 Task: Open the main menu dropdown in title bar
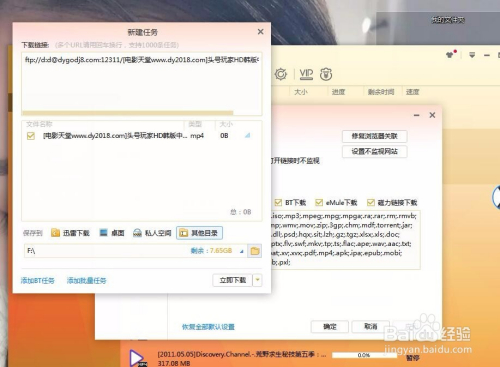click(472, 55)
